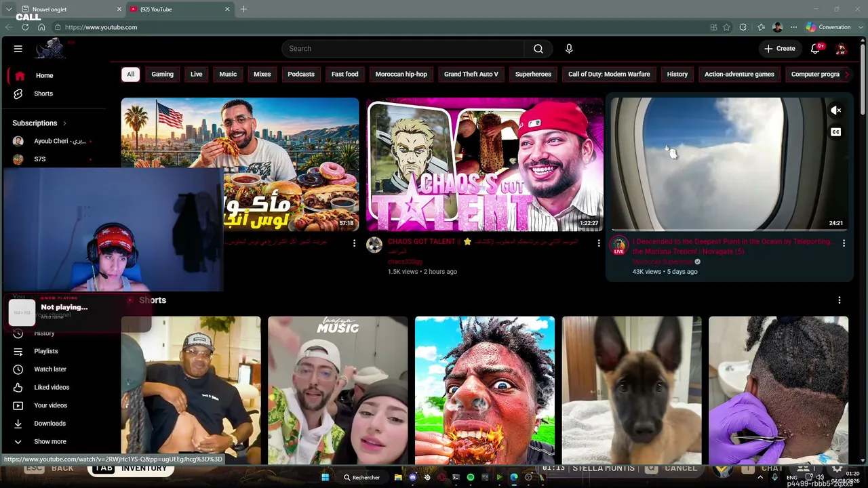Click the YouTube search input field
The image size is (868, 488).
click(403, 49)
